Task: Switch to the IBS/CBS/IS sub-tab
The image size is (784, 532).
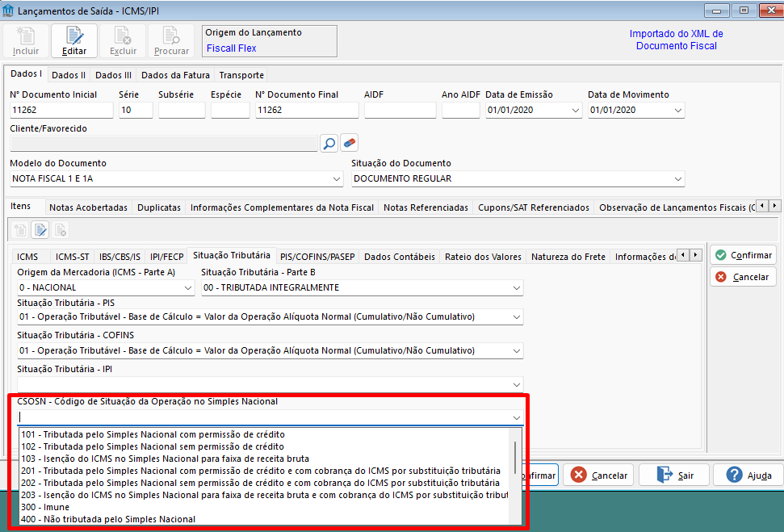Action: coord(120,257)
